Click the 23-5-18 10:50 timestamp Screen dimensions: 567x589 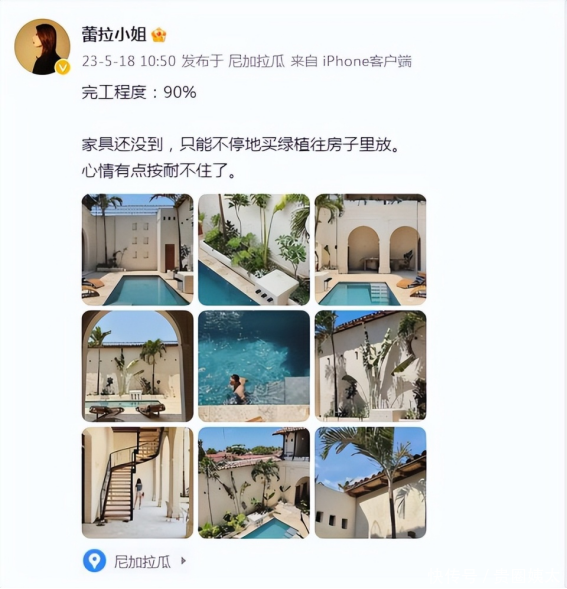pyautogui.click(x=129, y=61)
